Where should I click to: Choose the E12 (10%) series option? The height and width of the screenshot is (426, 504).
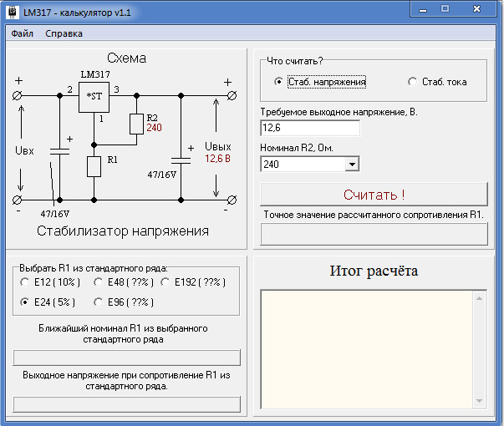(x=26, y=282)
